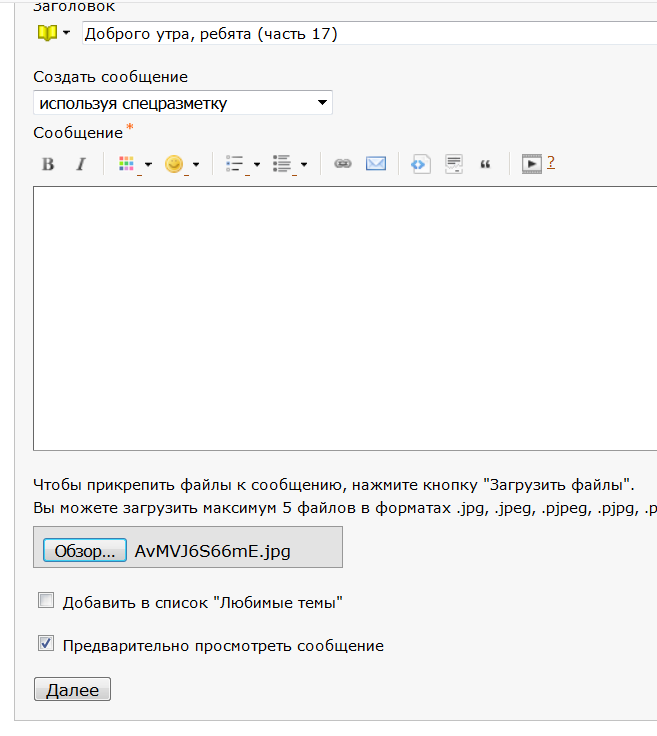Insert a quote with the quotation mark icon
The width and height of the screenshot is (657, 736).
coord(486,164)
